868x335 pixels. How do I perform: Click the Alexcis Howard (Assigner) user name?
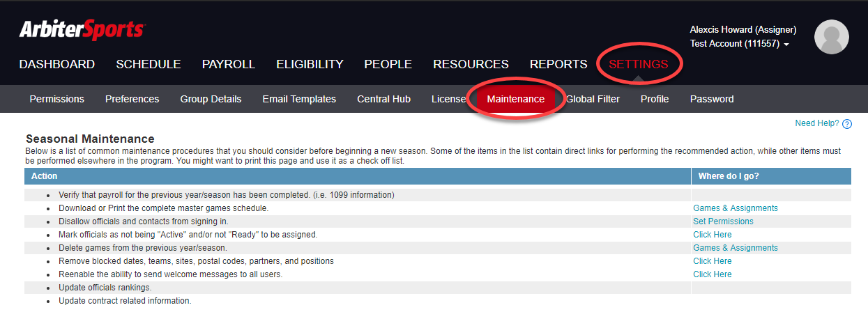click(743, 30)
